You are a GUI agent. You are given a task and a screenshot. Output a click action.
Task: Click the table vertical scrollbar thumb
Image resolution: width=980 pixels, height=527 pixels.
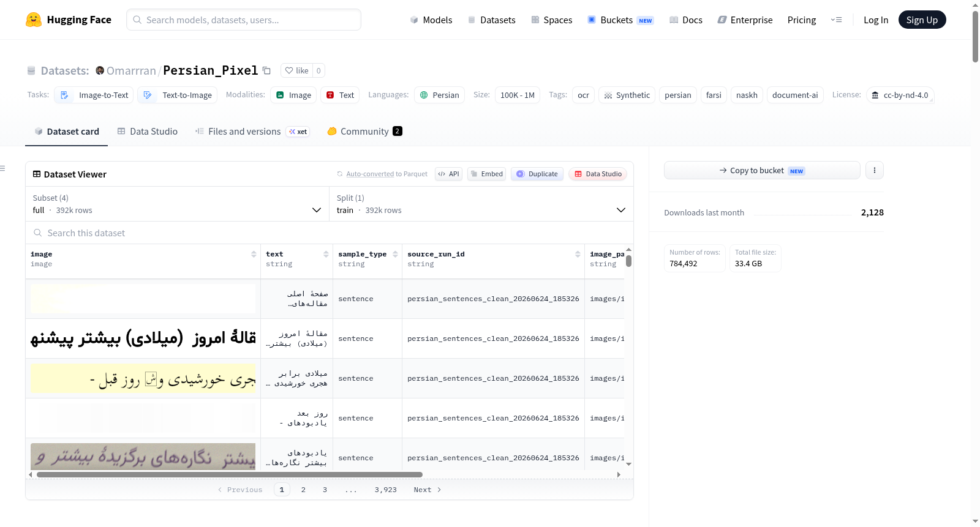click(x=628, y=261)
